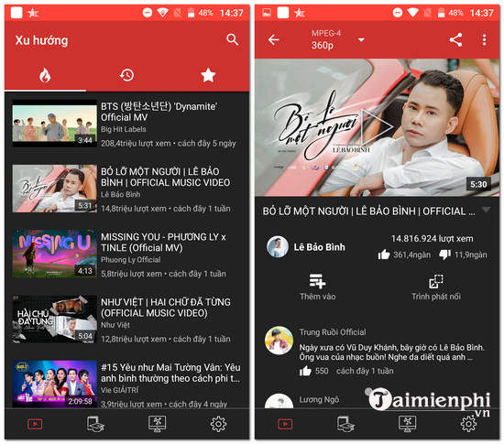Click the Lê Bảo Bình channel name
The width and height of the screenshot is (504, 444).
click(319, 247)
